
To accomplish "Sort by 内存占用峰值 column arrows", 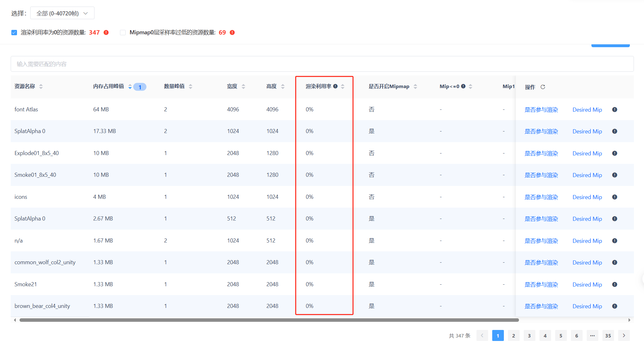I will 130,87.
